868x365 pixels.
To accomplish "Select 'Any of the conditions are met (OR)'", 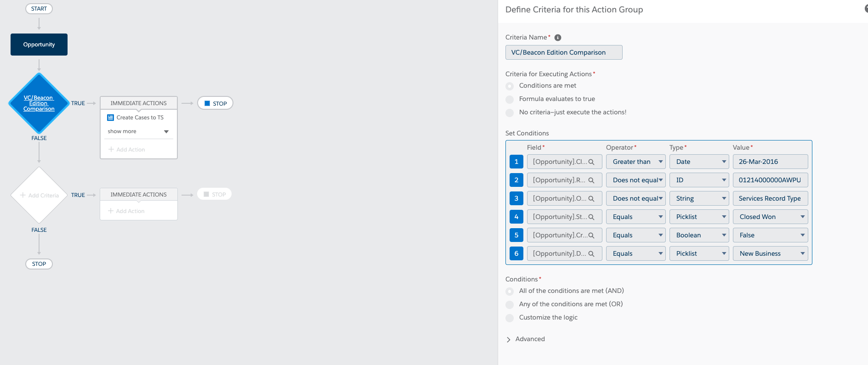I will pyautogui.click(x=510, y=305).
